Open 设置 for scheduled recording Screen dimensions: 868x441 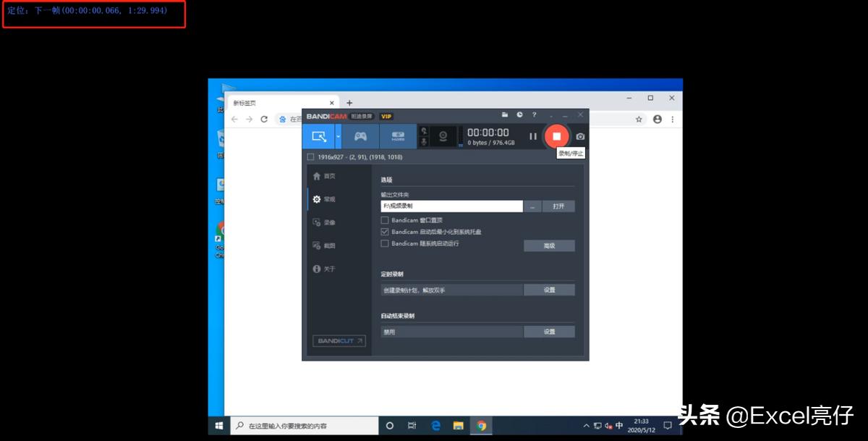[x=549, y=290]
